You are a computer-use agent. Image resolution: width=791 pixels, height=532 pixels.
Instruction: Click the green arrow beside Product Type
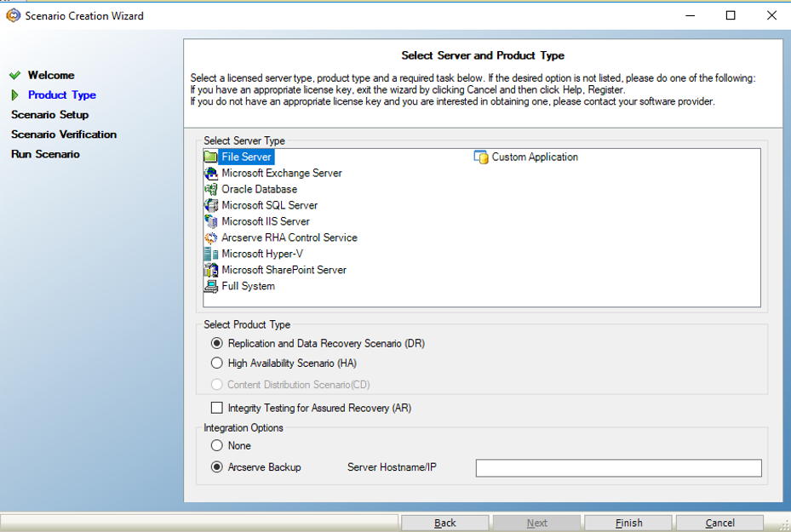coord(14,94)
